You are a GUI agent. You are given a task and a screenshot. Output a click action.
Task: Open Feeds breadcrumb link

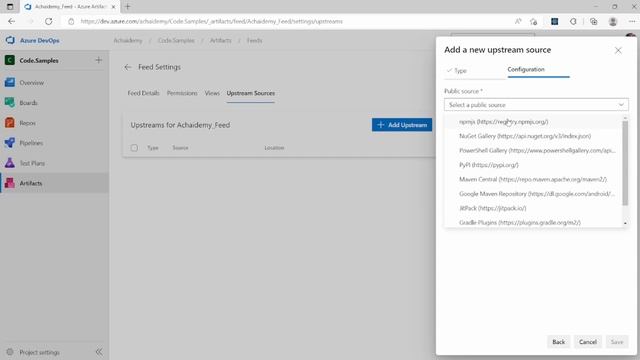click(254, 40)
